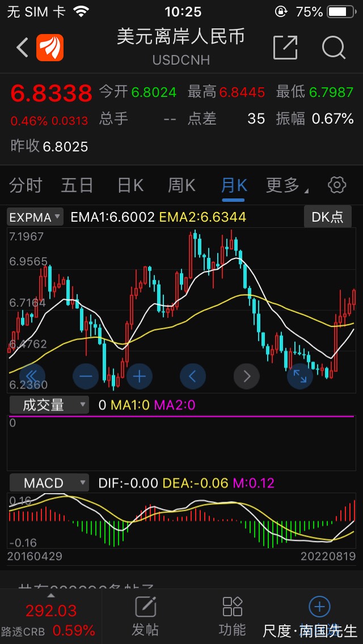Tap the monthly candlestick chart area

tap(181, 311)
